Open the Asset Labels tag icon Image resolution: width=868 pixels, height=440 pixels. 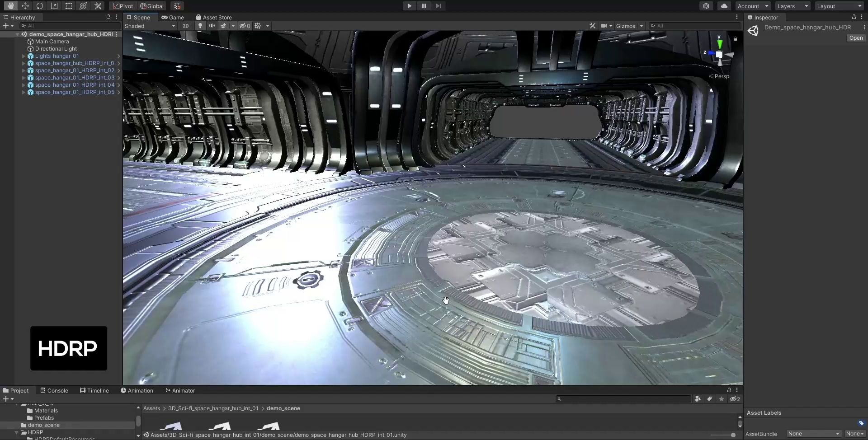(861, 423)
